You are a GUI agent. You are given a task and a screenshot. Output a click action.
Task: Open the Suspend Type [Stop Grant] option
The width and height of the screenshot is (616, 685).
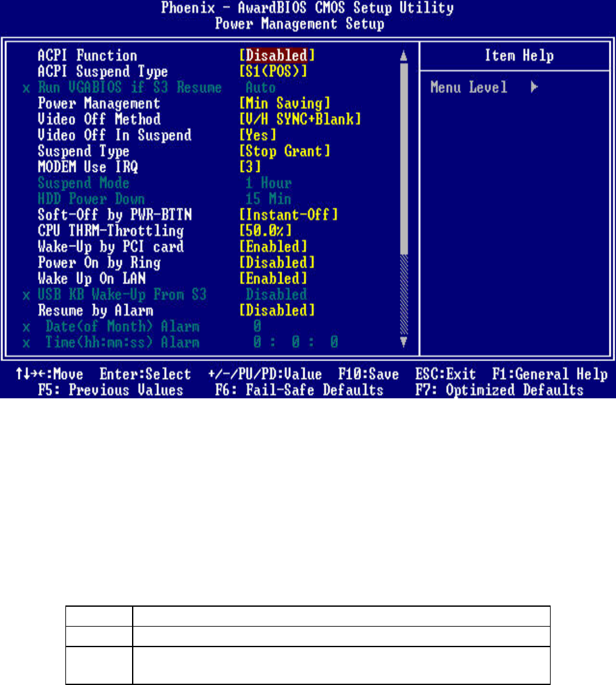(285, 151)
